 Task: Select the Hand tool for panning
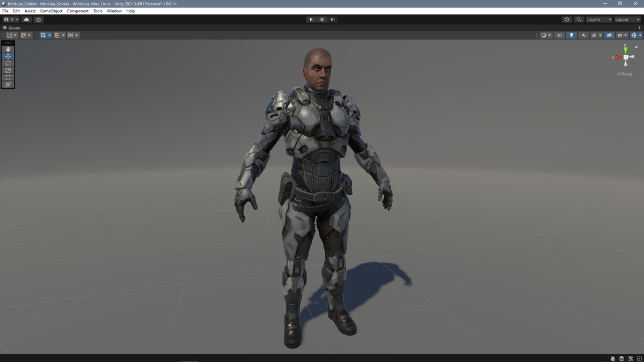pyautogui.click(x=8, y=49)
